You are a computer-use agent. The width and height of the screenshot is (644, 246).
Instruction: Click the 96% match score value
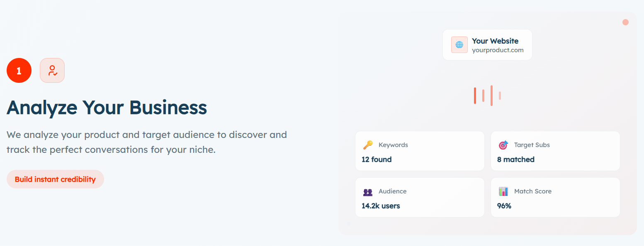[x=504, y=206]
